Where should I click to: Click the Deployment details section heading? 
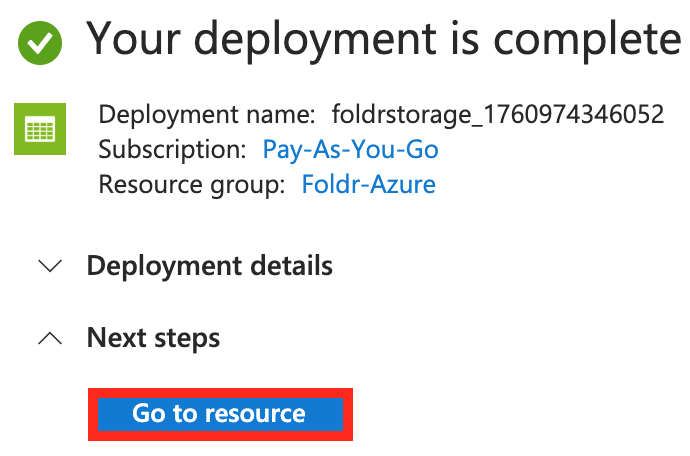210,267
